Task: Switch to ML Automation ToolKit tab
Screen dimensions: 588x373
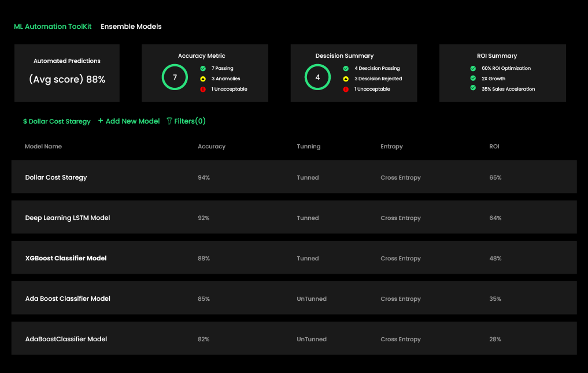Action: pos(53,27)
